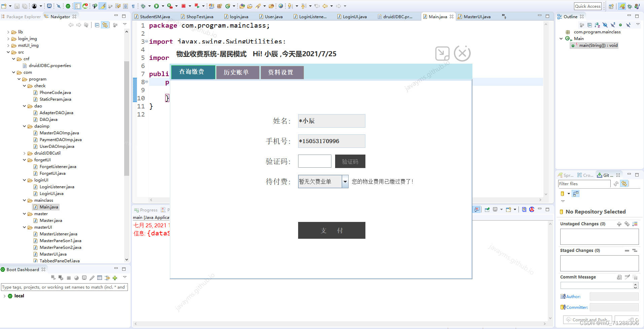Toggle Show Whitespace Characters in toolbar
644x329 pixels.
(133, 6)
